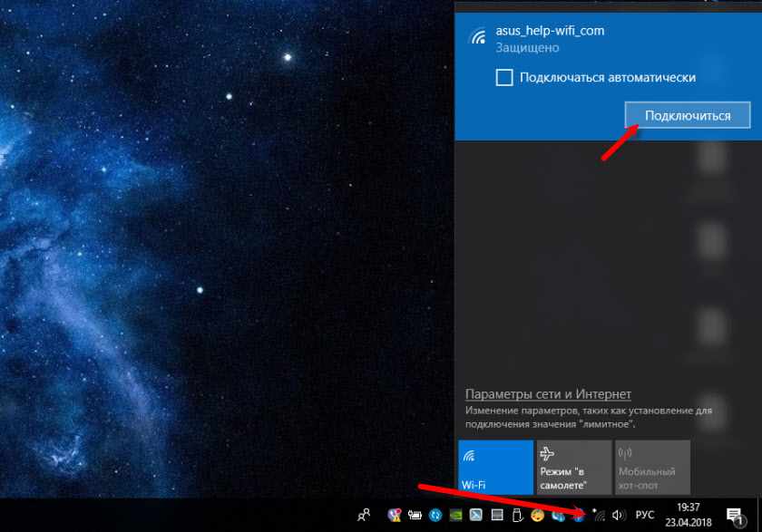Click the Подключиться button
Viewport: 762px width, 532px height.
(x=688, y=115)
